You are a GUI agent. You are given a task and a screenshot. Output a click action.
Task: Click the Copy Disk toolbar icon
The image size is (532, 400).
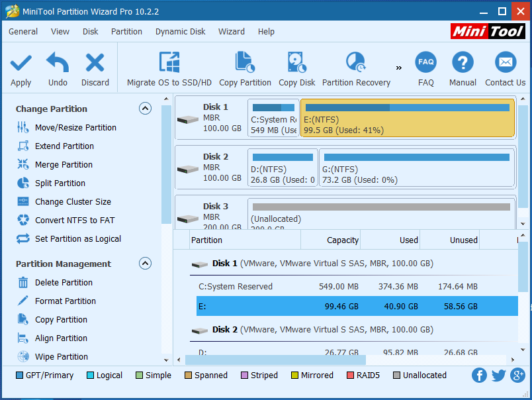pyautogui.click(x=296, y=62)
